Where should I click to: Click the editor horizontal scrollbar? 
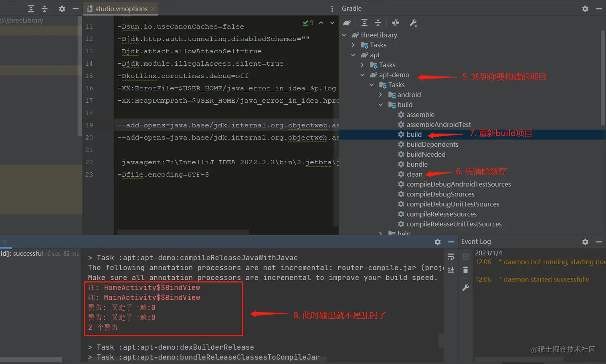pyautogui.click(x=183, y=232)
